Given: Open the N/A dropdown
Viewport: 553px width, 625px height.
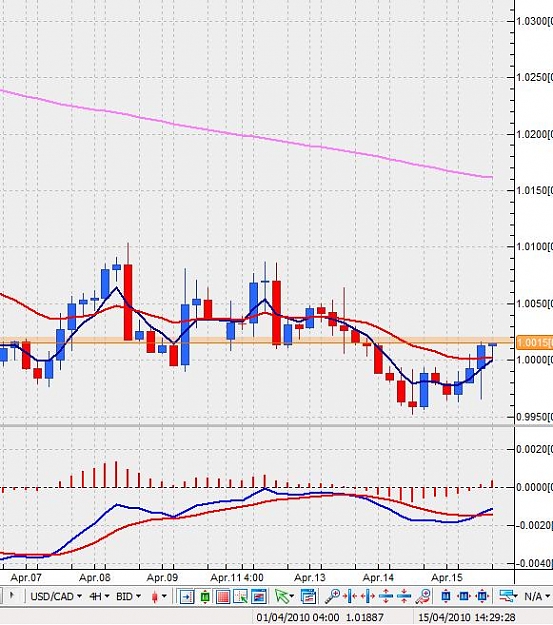Looking at the screenshot, I should tap(537, 597).
